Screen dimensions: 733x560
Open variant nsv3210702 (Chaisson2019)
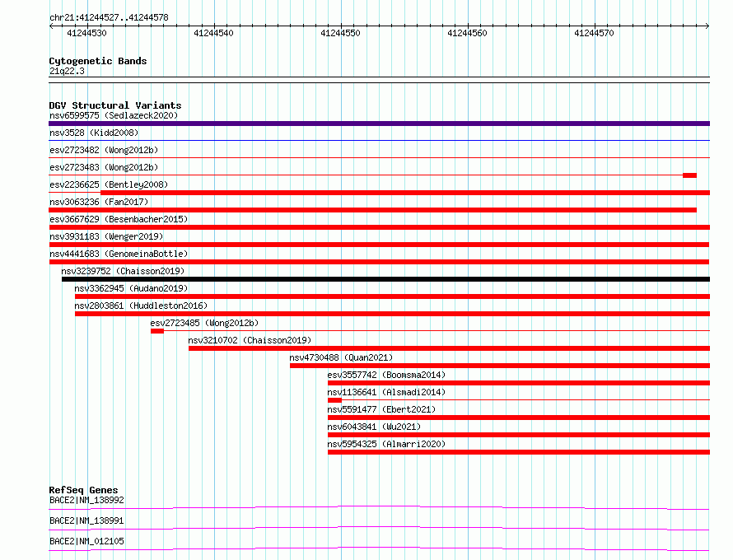pos(250,340)
